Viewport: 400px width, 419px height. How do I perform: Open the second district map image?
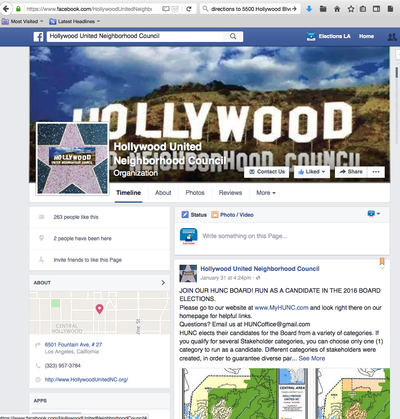click(352, 393)
